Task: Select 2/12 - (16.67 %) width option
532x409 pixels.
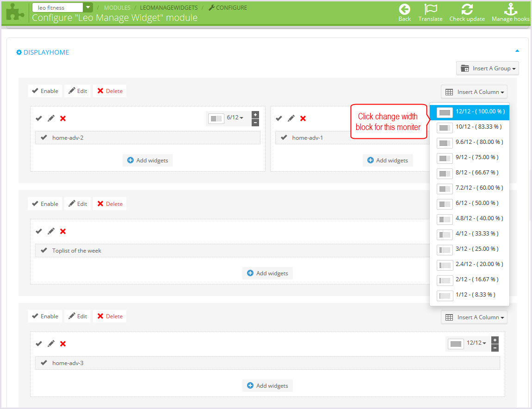Action: (470, 279)
